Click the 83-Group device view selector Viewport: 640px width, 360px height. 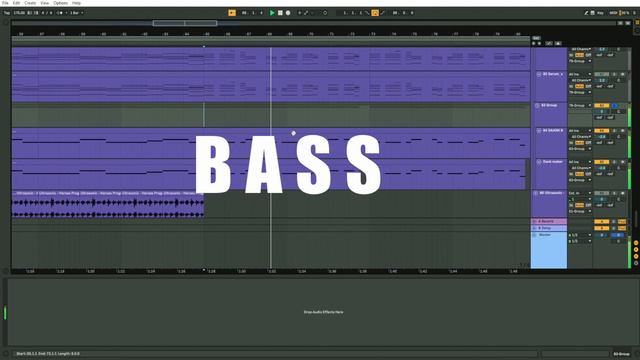coord(621,354)
